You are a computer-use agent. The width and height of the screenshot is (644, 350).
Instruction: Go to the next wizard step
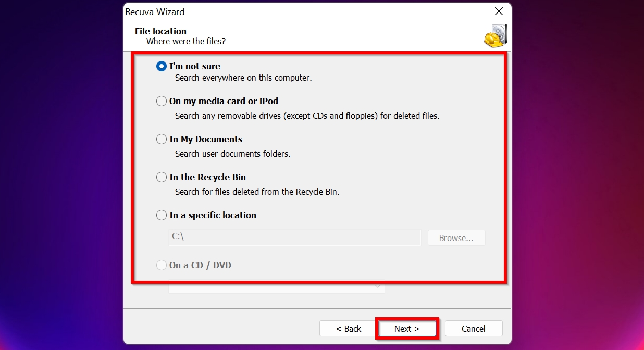point(407,329)
